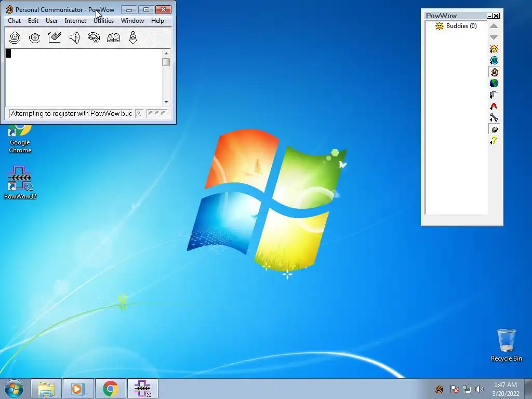Click the grayed A indicator in status bar

[x=139, y=114]
